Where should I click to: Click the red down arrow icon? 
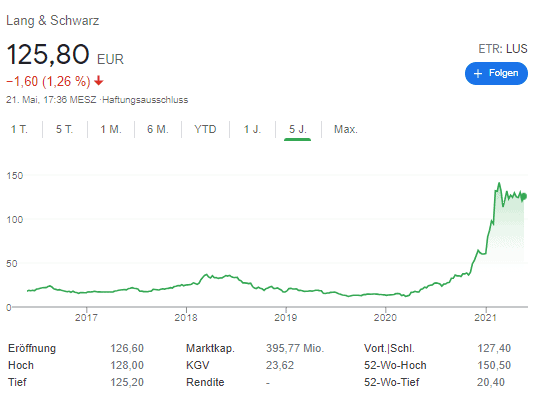[99, 81]
